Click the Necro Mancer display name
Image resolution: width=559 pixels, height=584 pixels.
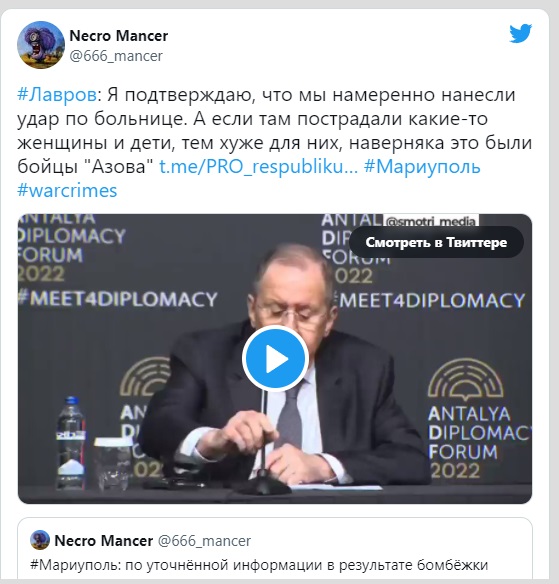[118, 36]
